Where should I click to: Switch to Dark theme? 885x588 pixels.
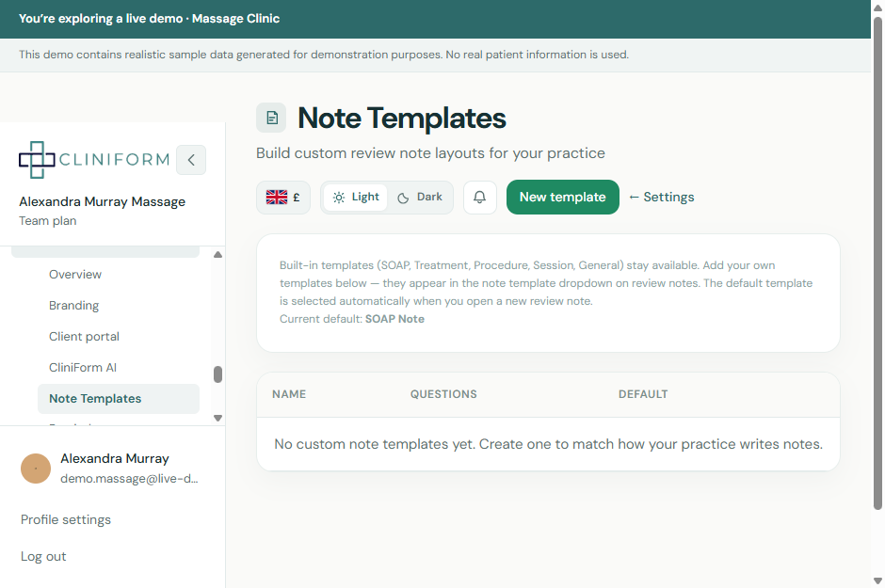(420, 198)
